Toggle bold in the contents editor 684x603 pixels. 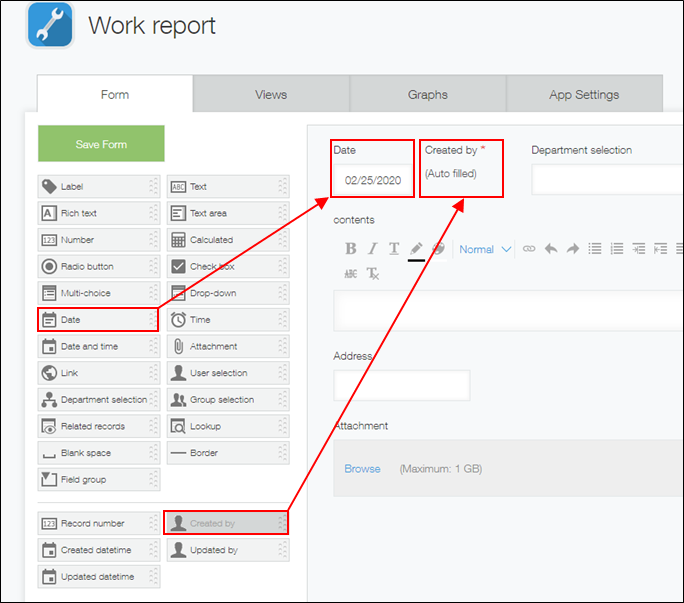click(x=351, y=249)
